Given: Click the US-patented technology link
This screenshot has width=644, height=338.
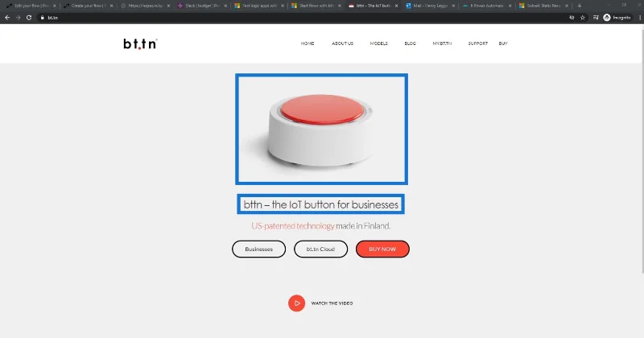Looking at the screenshot, I should pyautogui.click(x=293, y=226).
